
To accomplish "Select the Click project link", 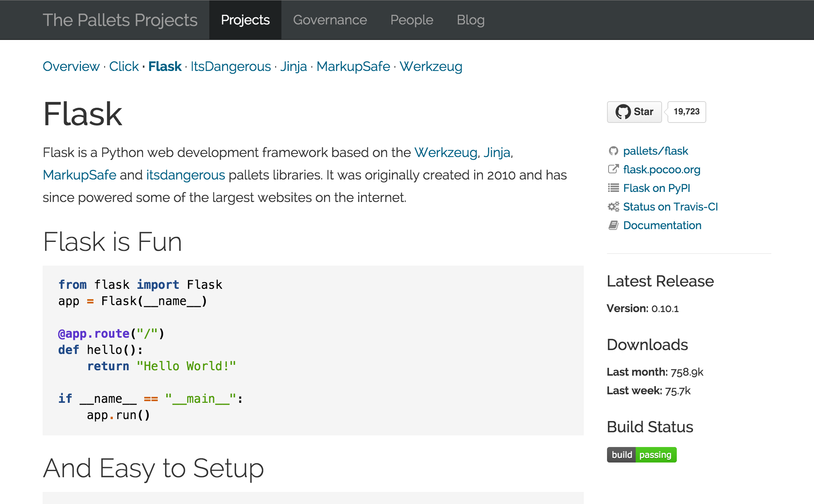I will click(124, 66).
